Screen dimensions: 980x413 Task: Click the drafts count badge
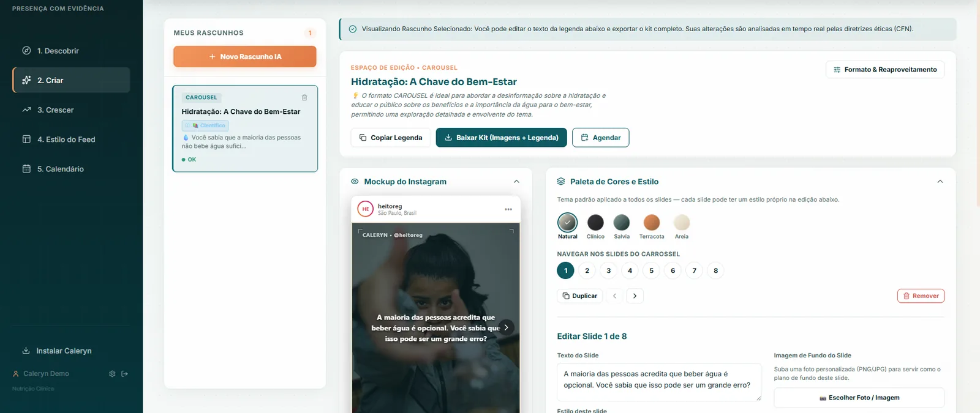pyautogui.click(x=310, y=33)
